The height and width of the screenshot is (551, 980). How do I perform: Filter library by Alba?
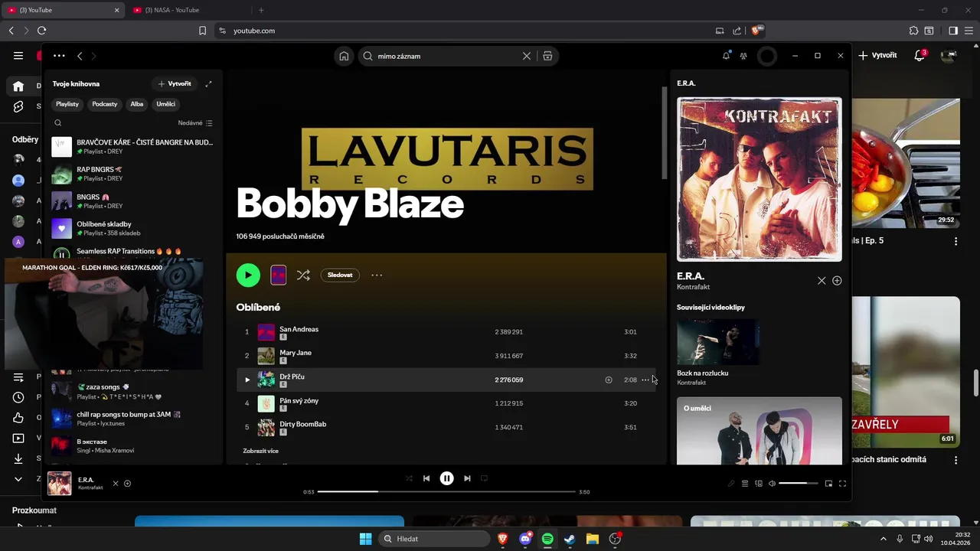tap(137, 104)
